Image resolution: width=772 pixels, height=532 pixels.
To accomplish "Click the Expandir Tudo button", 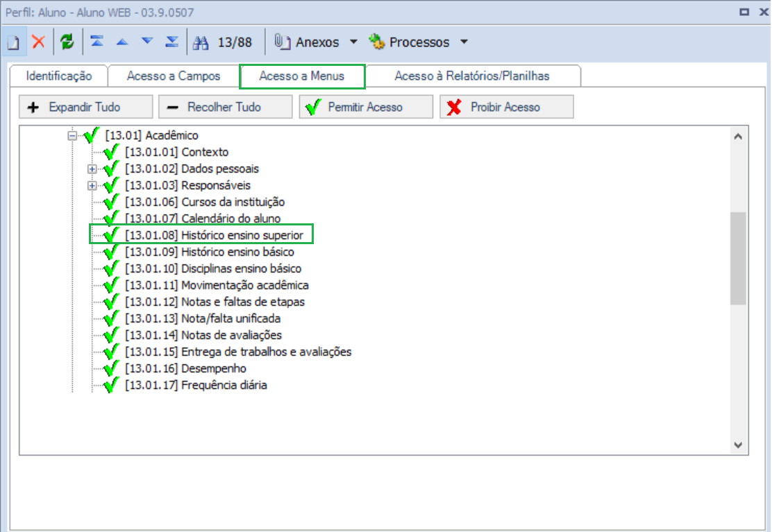I will tap(85, 107).
